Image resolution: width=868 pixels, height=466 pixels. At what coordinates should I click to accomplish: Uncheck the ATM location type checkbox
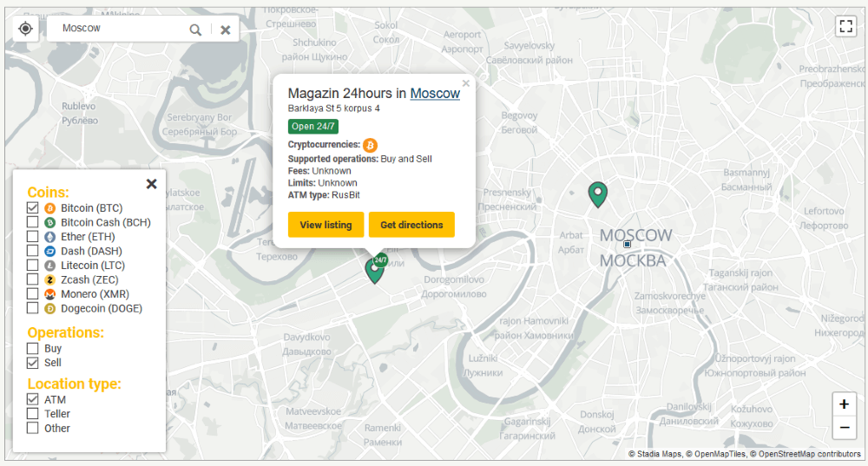(x=33, y=399)
